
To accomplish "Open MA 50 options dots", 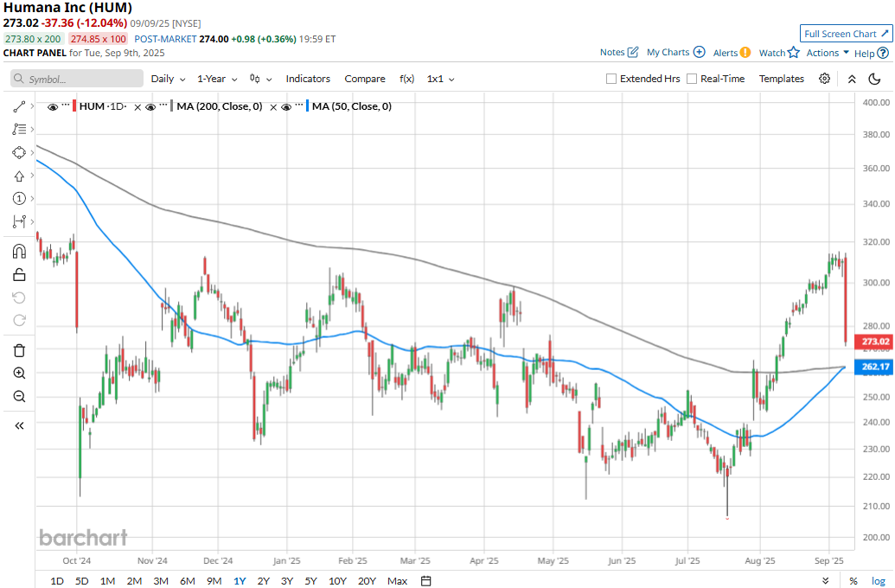I will pos(300,105).
